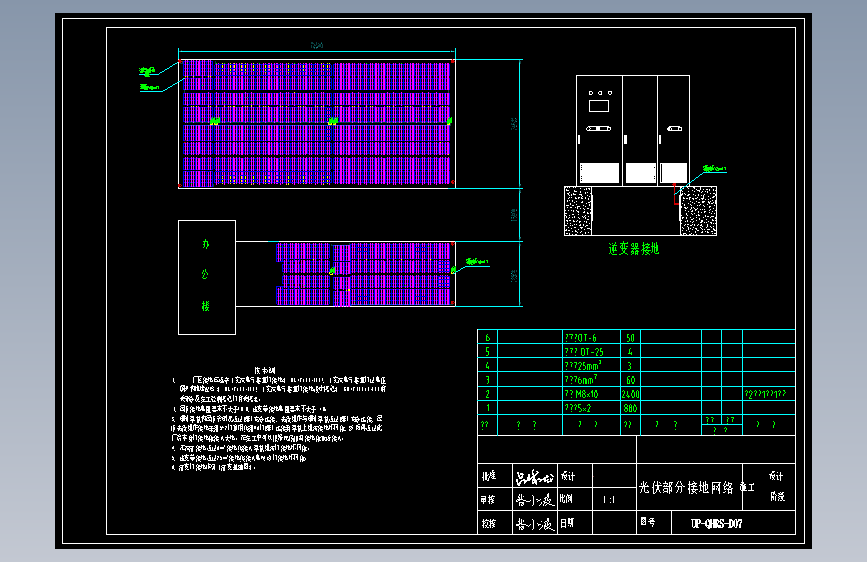Click the right concrete foundation block
This screenshot has height=562, width=867.
pos(698,211)
